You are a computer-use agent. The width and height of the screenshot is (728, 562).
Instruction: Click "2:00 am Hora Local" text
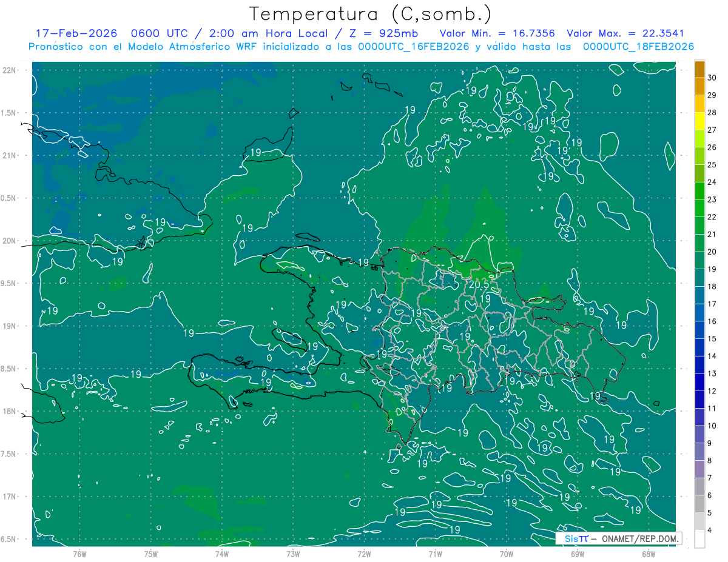point(270,33)
